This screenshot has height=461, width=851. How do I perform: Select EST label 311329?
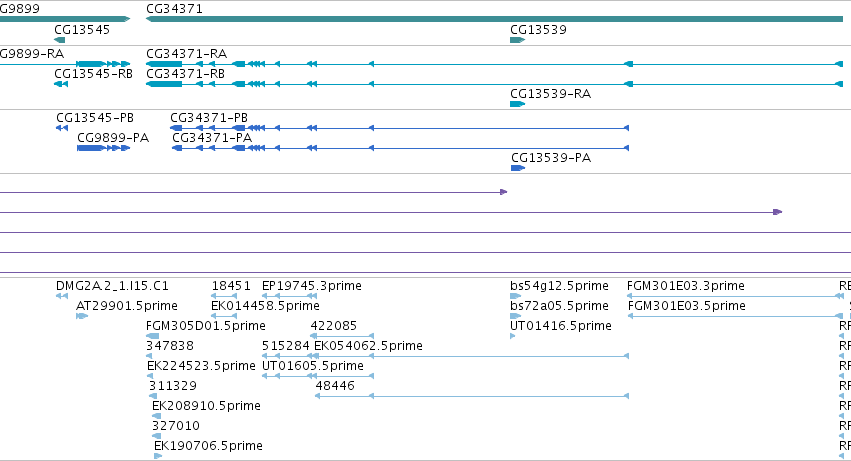point(173,386)
